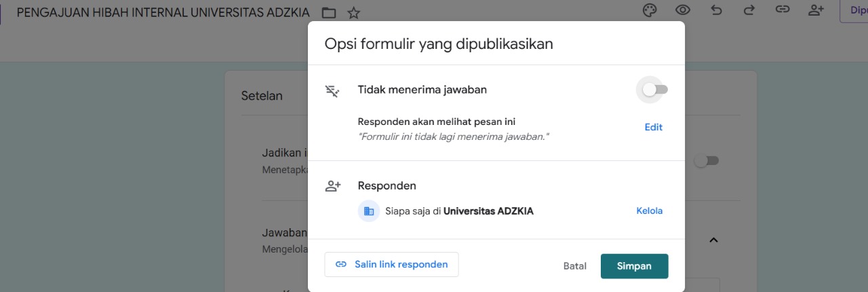
Task: Preview the form with the eye icon
Action: point(683,10)
